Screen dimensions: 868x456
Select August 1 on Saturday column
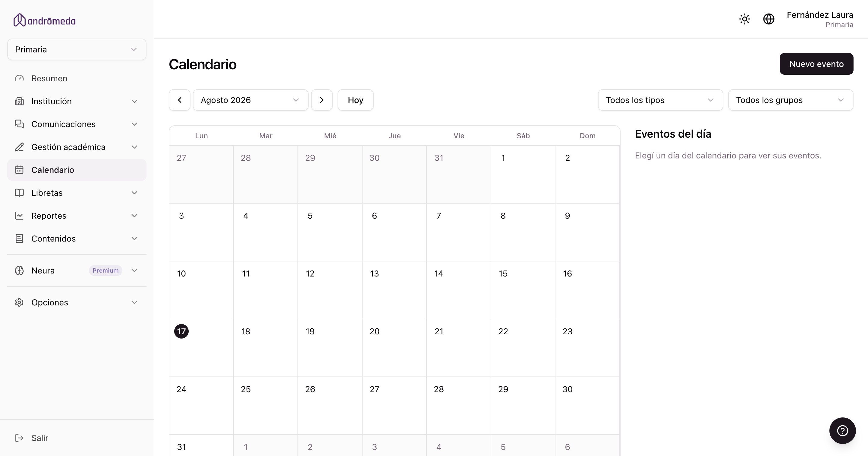tap(523, 174)
